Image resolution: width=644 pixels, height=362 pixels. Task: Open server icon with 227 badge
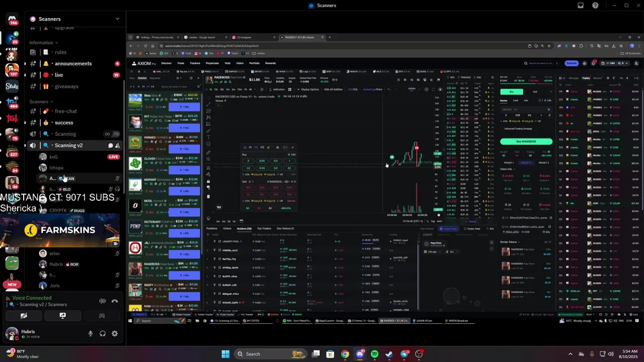pos(12,151)
